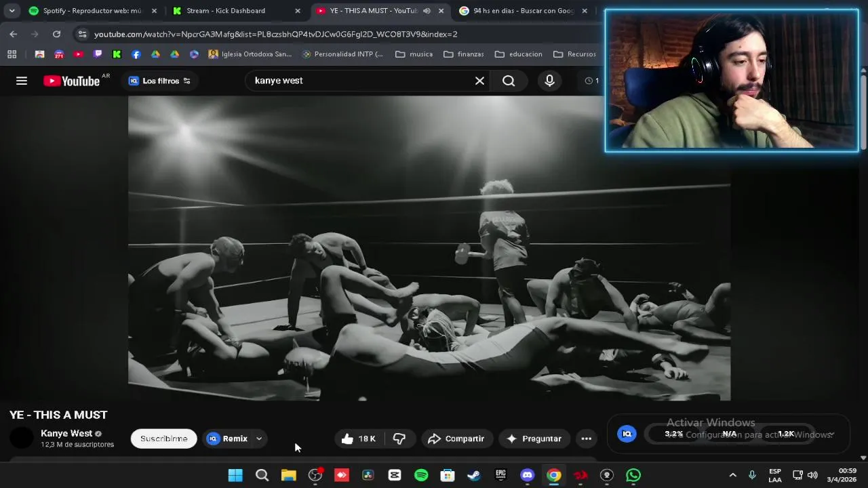This screenshot has width=868, height=488.
Task: Click the taskbar microphone tray icon
Action: pyautogui.click(x=752, y=475)
